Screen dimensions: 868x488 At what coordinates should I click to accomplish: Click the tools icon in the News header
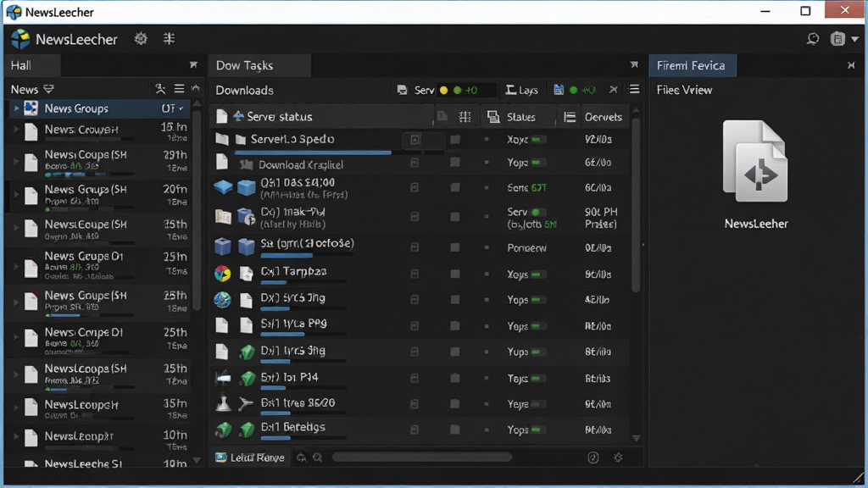pos(160,88)
